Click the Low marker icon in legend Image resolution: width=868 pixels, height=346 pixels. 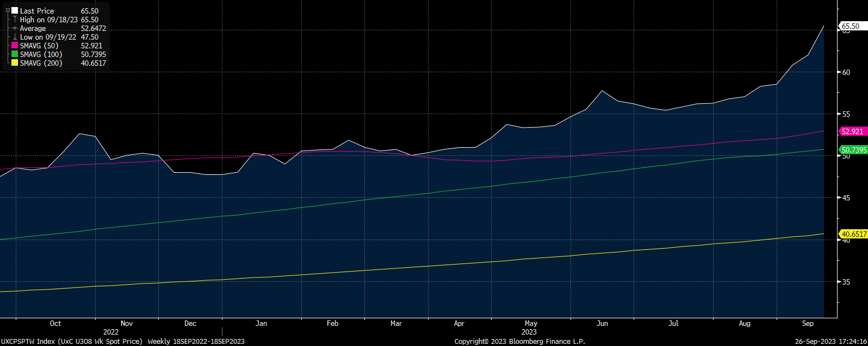pyautogui.click(x=15, y=37)
